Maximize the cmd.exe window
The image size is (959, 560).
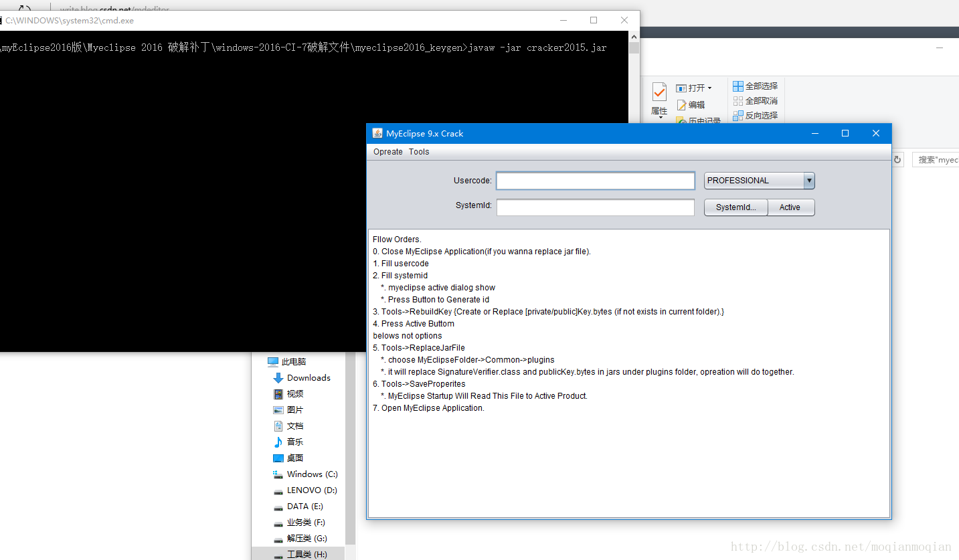point(594,20)
